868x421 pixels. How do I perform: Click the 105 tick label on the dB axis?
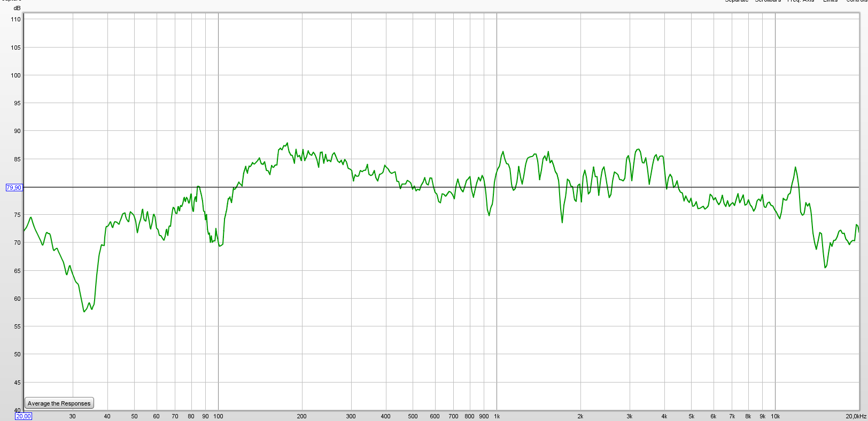(x=16, y=48)
